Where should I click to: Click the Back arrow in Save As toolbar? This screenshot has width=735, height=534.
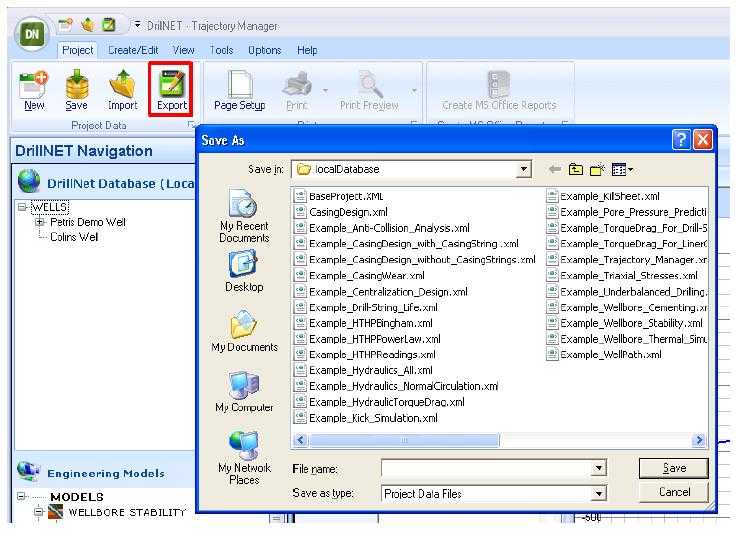pos(555,169)
